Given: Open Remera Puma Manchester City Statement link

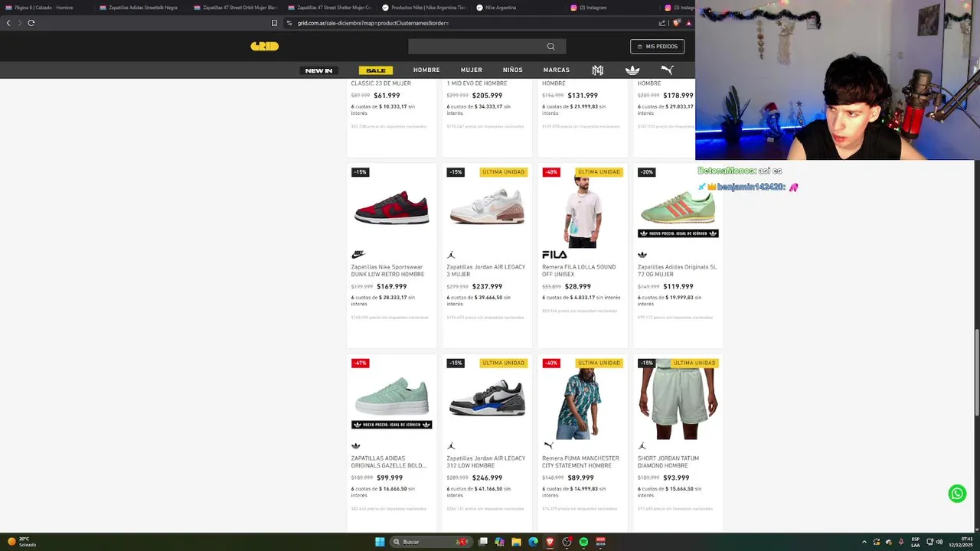Looking at the screenshot, I should pyautogui.click(x=580, y=462).
